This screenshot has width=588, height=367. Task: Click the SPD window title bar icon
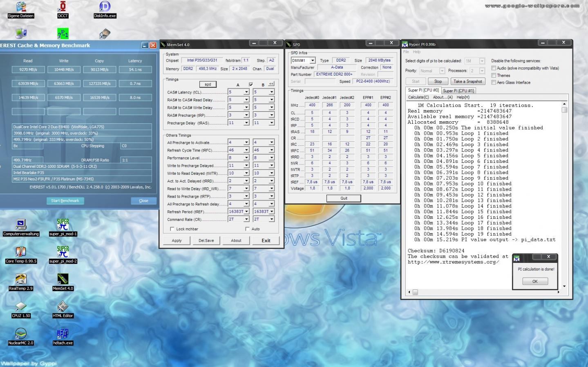point(289,44)
